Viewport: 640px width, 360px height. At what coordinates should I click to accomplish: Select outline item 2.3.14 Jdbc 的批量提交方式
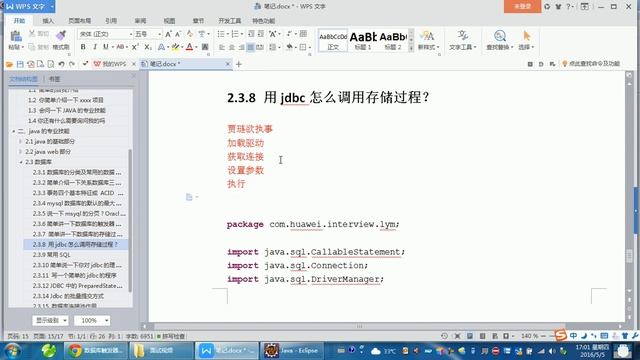pos(68,296)
